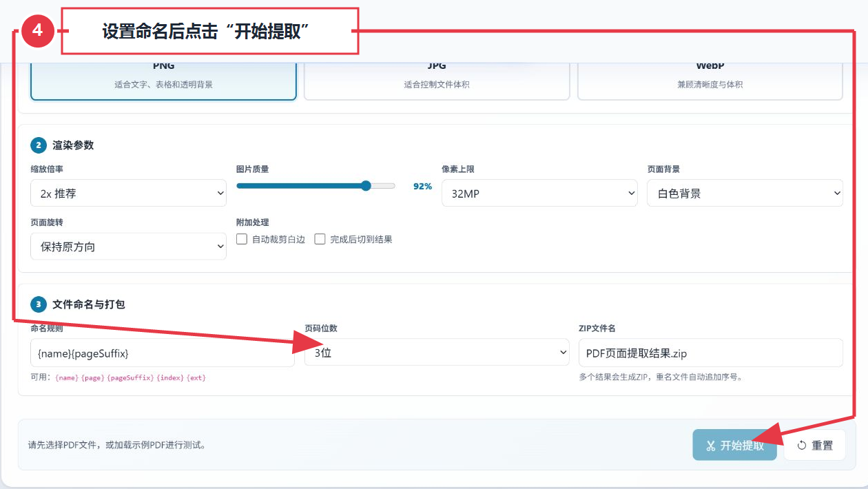Click the 命名规则 input field

click(x=163, y=353)
